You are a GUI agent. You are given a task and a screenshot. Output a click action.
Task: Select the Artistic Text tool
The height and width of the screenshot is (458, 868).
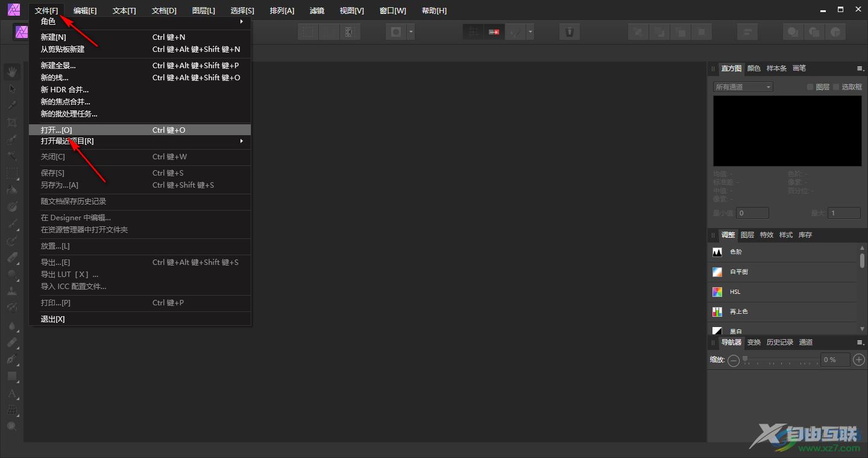[x=12, y=393]
